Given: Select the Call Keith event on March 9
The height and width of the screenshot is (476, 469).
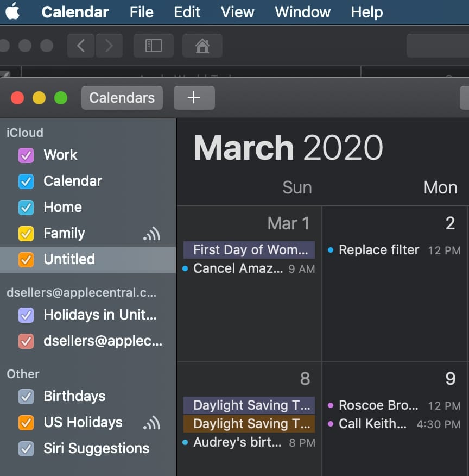Looking at the screenshot, I should pos(372,424).
